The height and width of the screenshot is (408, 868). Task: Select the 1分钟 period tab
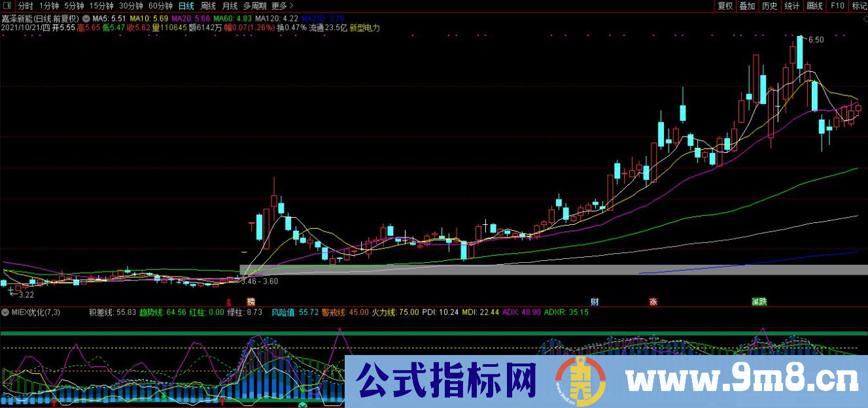pyautogui.click(x=49, y=6)
